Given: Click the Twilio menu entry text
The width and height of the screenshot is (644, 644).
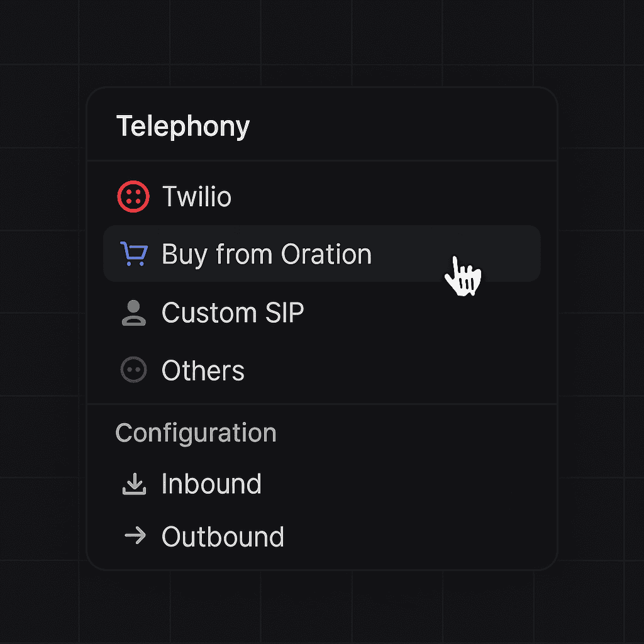Looking at the screenshot, I should click(197, 196).
